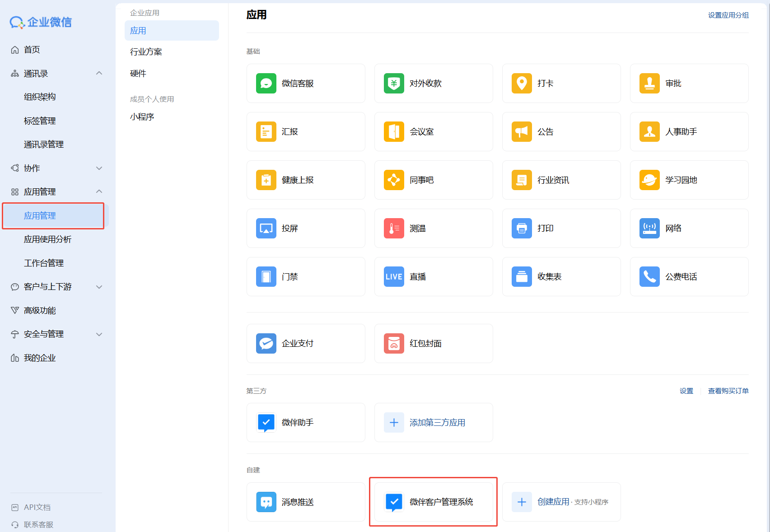Click the 企业支付 blue icon
Screen dimensions: 770x532
point(266,344)
